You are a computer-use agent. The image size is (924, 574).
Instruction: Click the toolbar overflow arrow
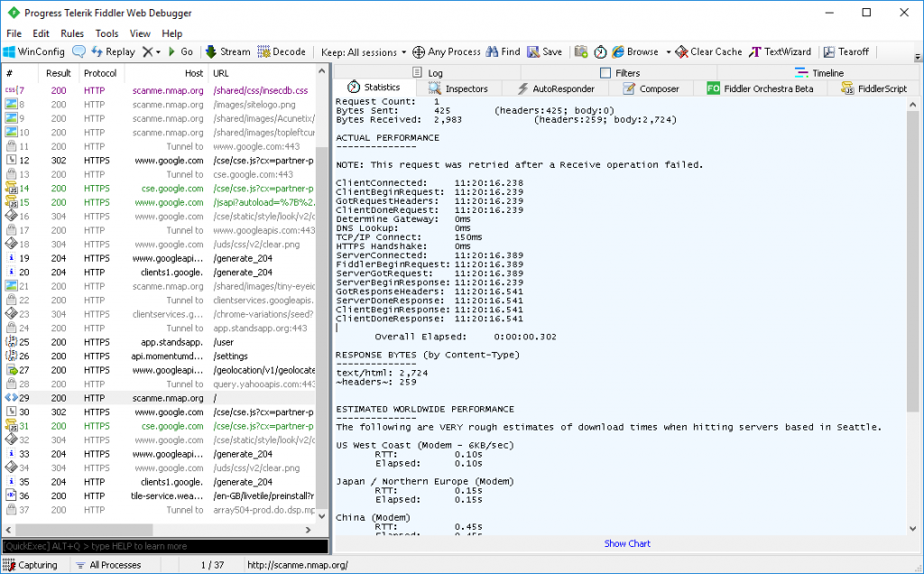pos(918,58)
